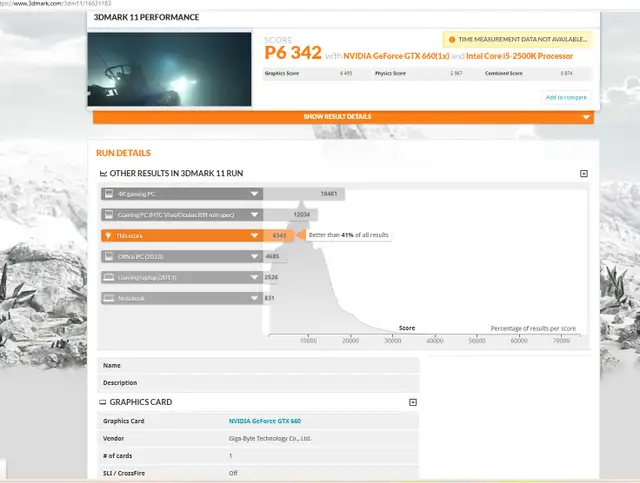
Task: Collapse the Other Results in 3DMark 11 Run section
Action: pos(584,174)
